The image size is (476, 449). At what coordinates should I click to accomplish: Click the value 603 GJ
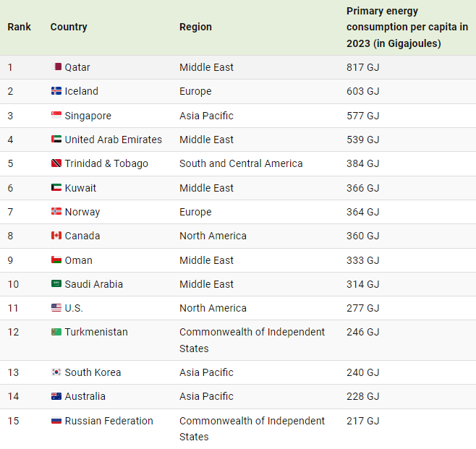click(x=363, y=91)
